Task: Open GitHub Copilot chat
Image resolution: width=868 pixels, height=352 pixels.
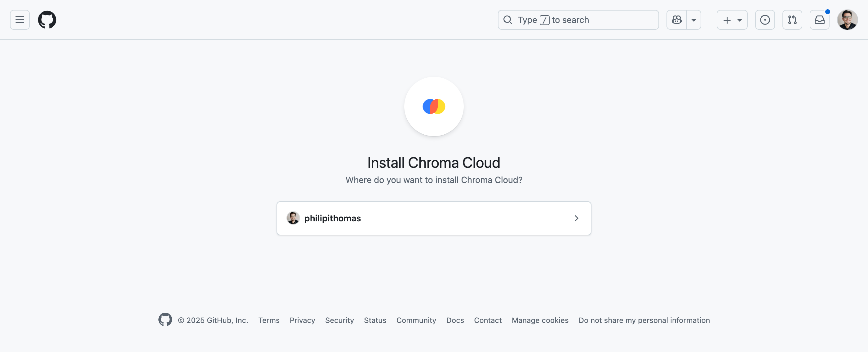Action: 677,20
